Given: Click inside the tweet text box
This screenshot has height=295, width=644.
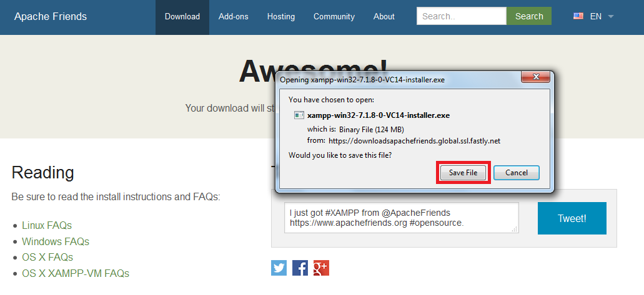Looking at the screenshot, I should pos(401,218).
